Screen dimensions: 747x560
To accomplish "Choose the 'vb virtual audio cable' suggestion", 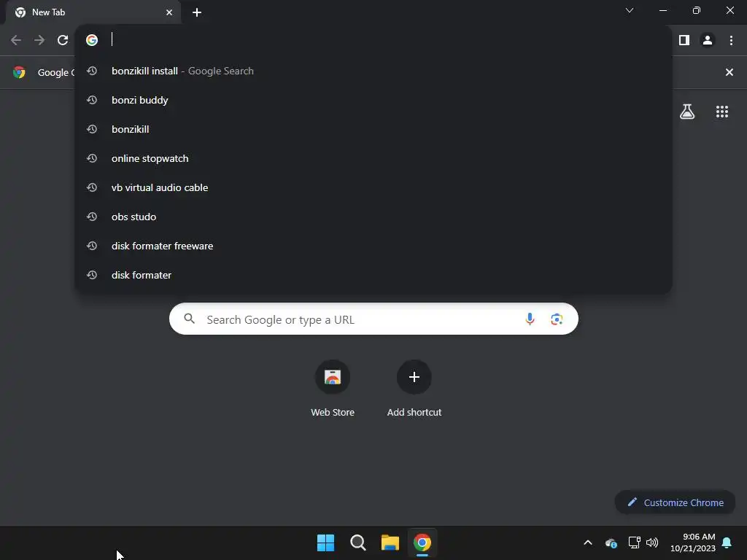I will tap(373, 187).
